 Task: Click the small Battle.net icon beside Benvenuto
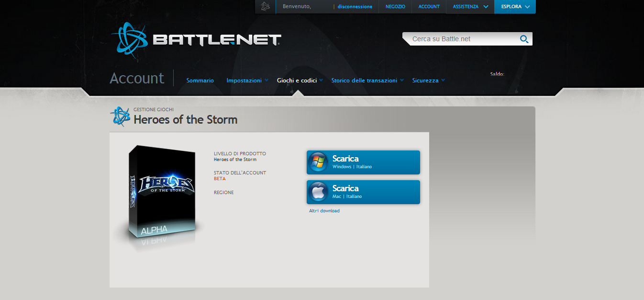pyautogui.click(x=266, y=7)
